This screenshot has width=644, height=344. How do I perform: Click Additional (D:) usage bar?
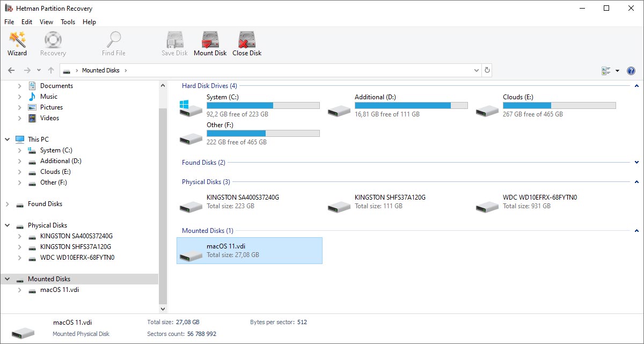coord(411,106)
